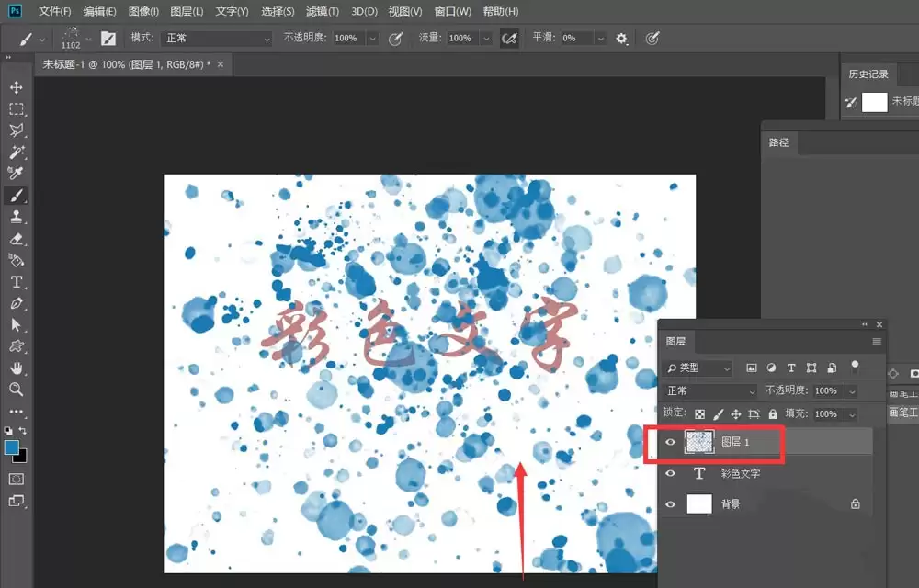Select the Move tool
The image size is (919, 588).
point(16,87)
